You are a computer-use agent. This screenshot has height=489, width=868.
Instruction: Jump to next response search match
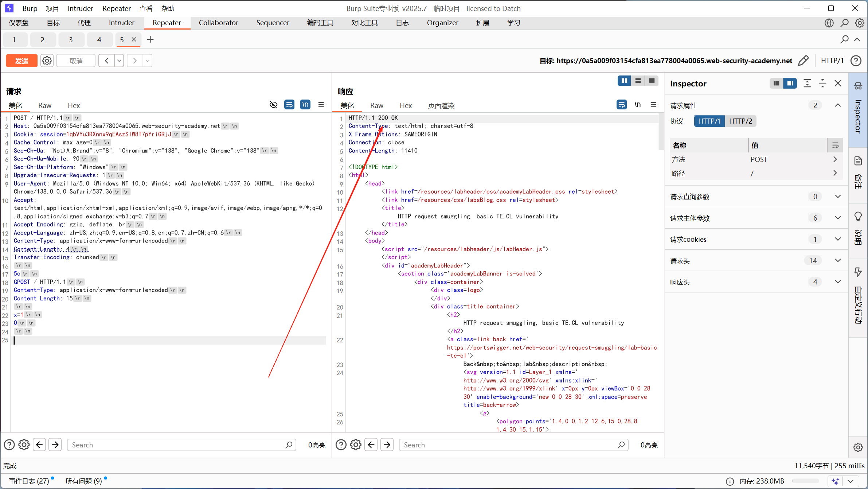click(387, 445)
